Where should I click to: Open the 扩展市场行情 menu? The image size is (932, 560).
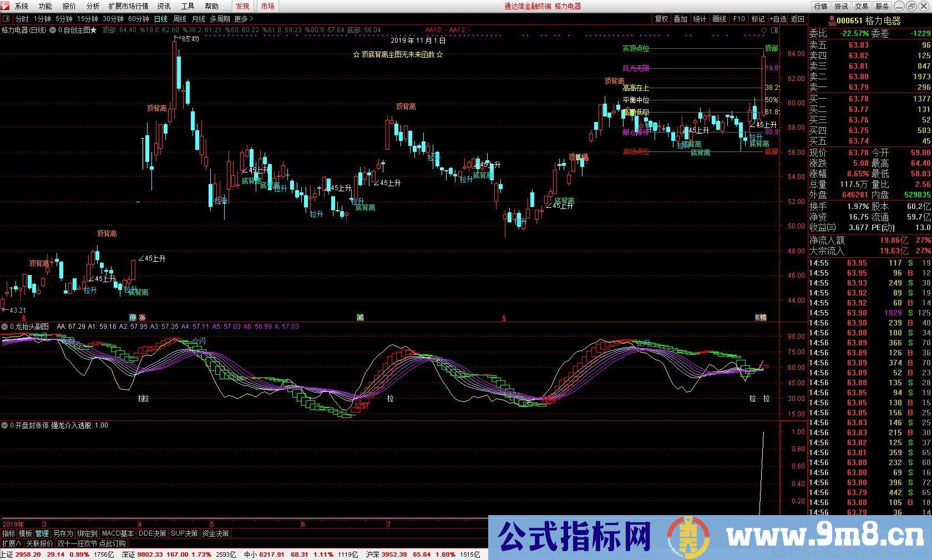pos(129,6)
